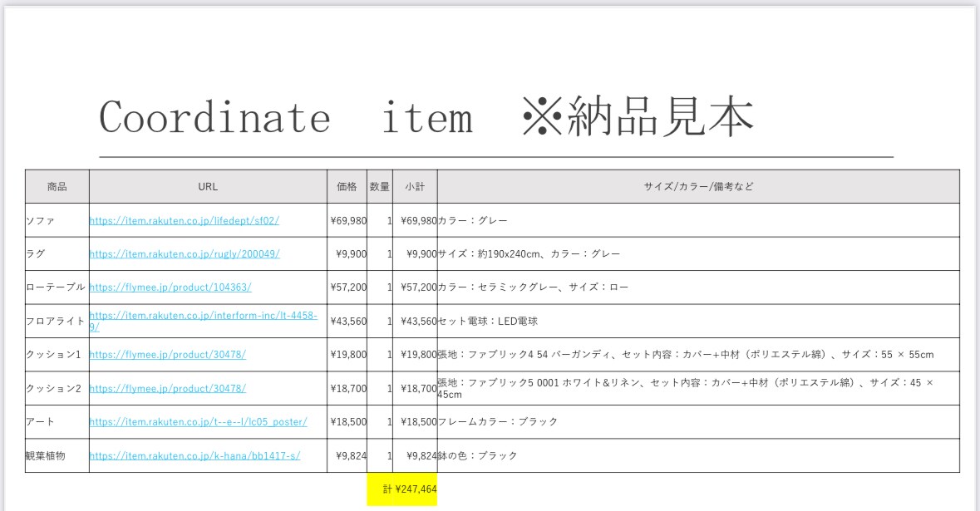This screenshot has width=980, height=511.
Task: Click ¥18,700 in the 価格 column
Action: (x=348, y=388)
